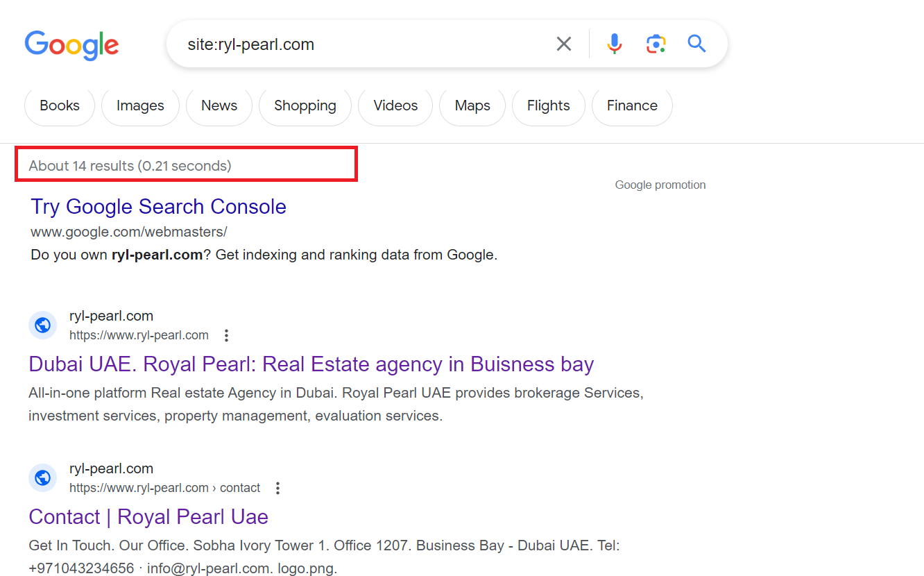Select the Shopping filter tab
Screen dimensions: 924x576
(x=305, y=105)
